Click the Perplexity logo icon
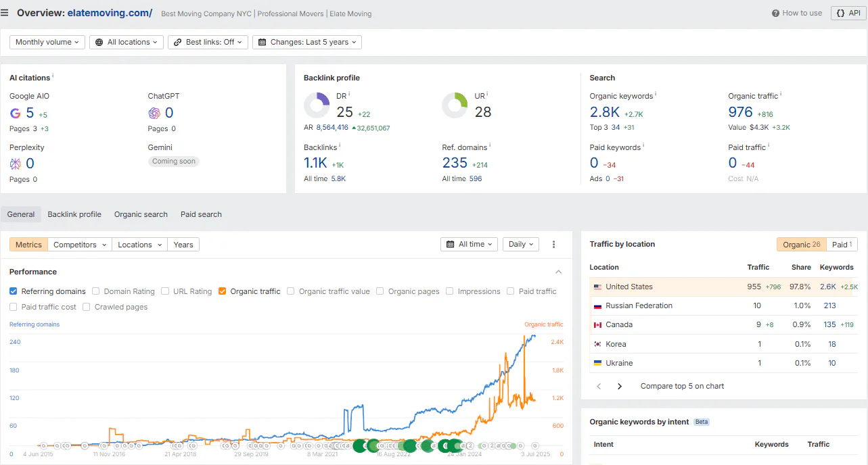The image size is (868, 465). pos(16,164)
